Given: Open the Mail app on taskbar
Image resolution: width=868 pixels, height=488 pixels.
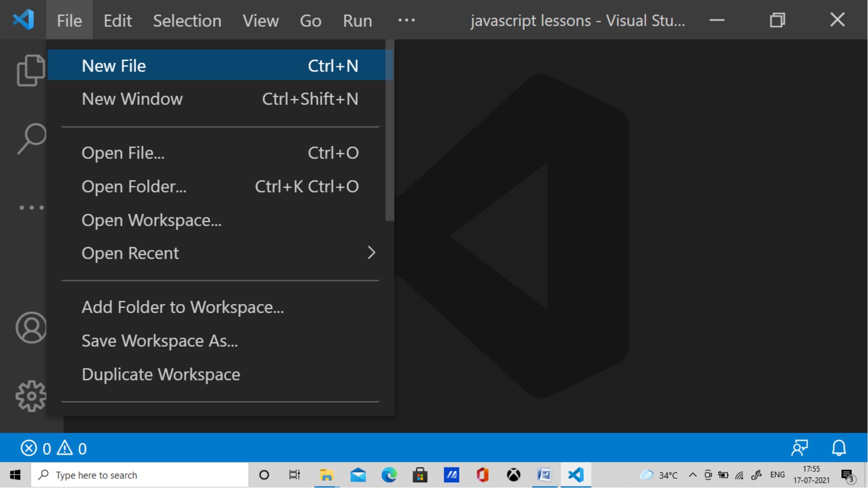Looking at the screenshot, I should (358, 475).
